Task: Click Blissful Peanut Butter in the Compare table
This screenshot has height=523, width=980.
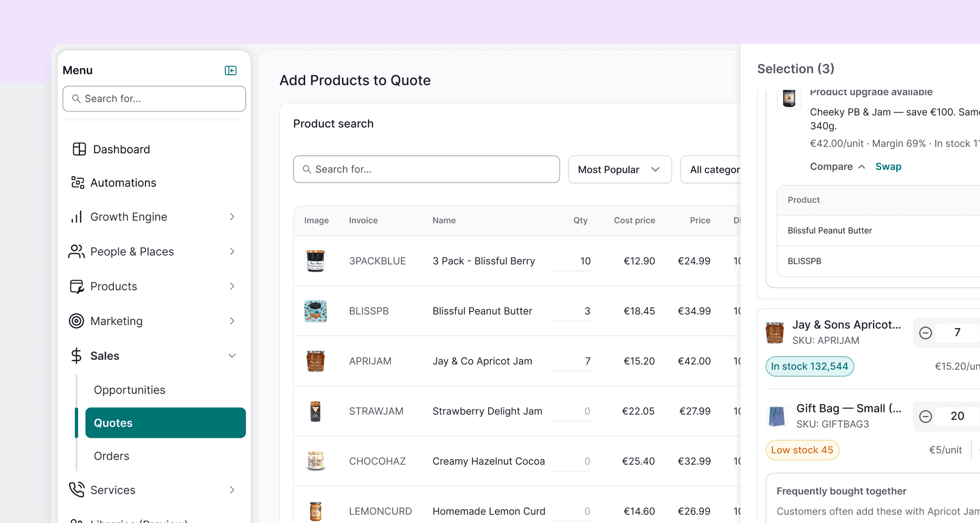Action: [x=830, y=230]
